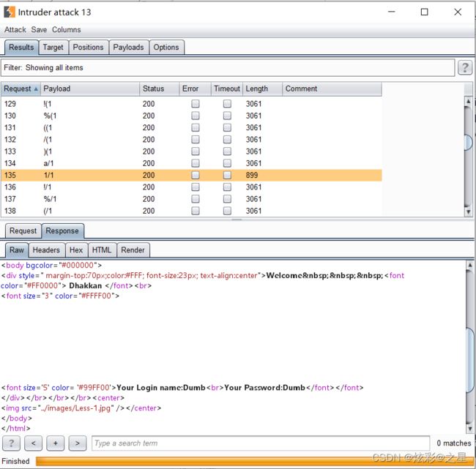Switch to the Positions tab
Image resolution: width=476 pixels, height=469 pixels.
point(88,48)
